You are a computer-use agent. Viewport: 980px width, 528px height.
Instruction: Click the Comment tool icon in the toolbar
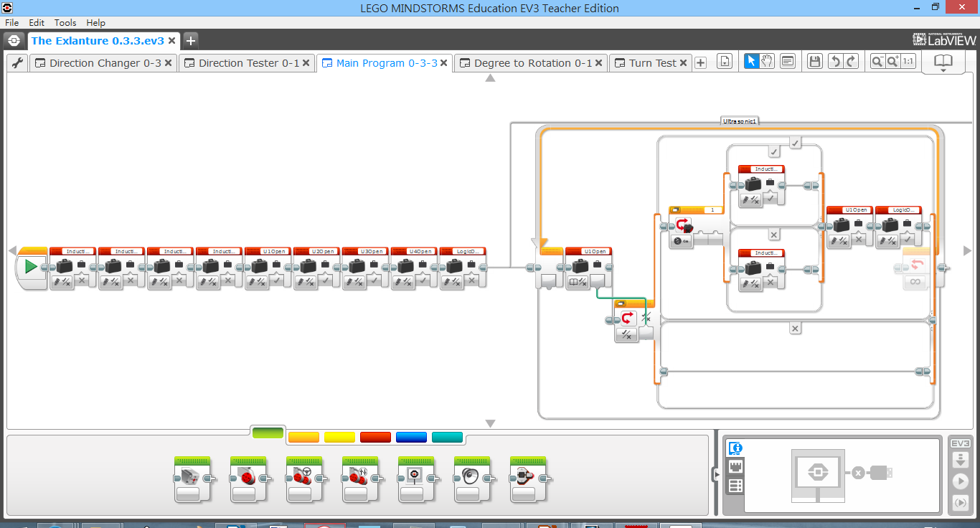coord(788,62)
